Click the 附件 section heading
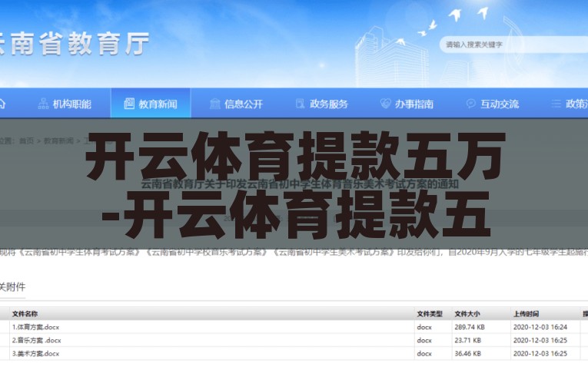Viewport: 588px width, 367px height. 13,287
